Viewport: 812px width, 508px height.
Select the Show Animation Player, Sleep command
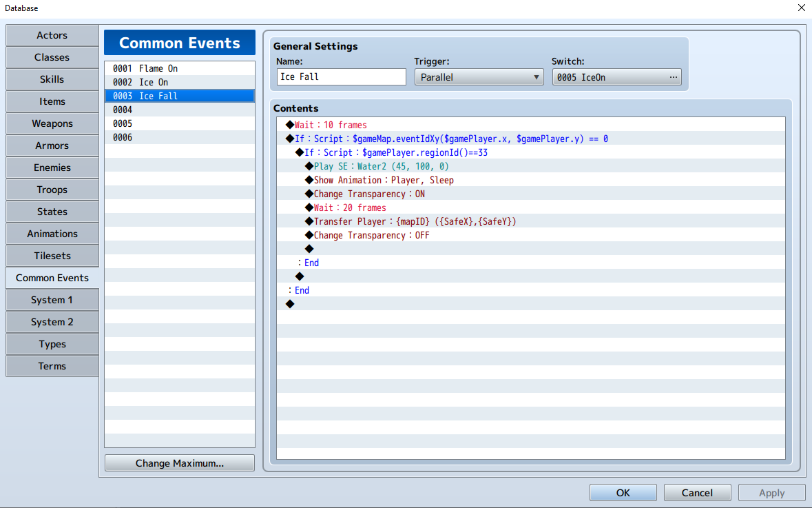point(531,180)
